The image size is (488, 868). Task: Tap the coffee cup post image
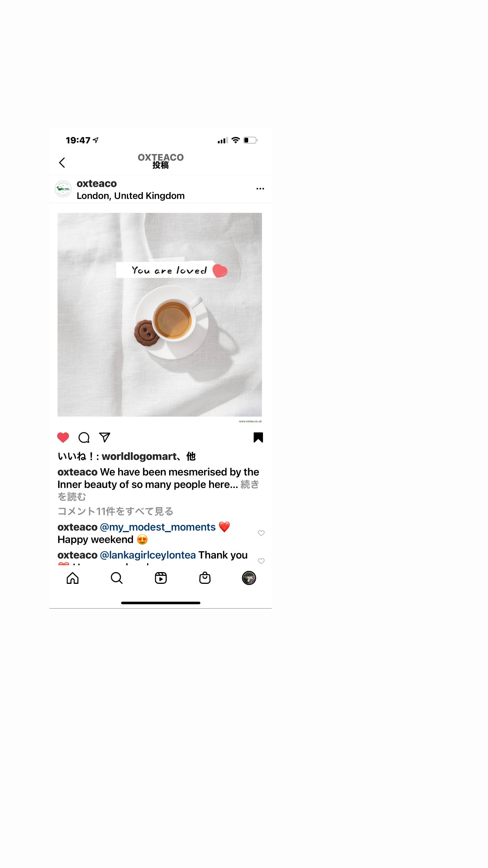coord(160,315)
